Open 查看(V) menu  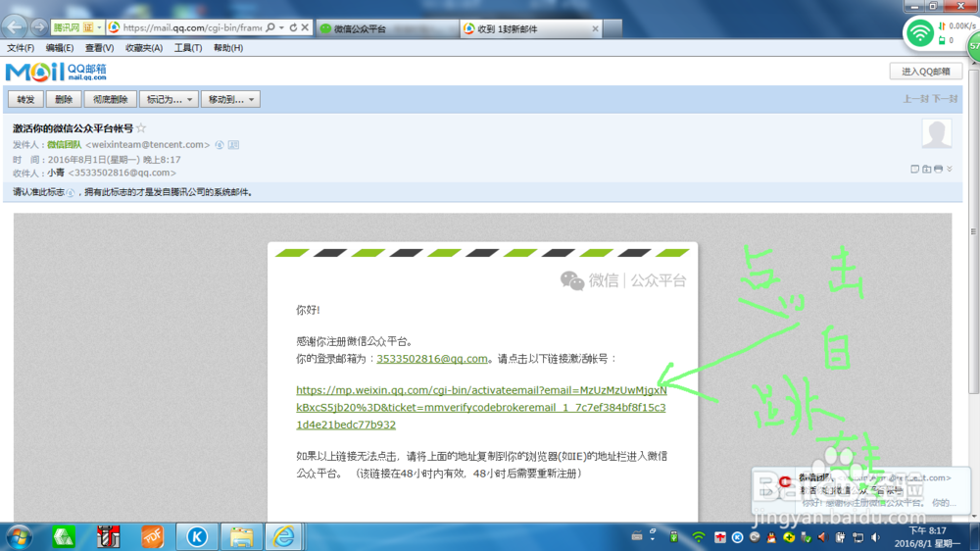click(99, 48)
